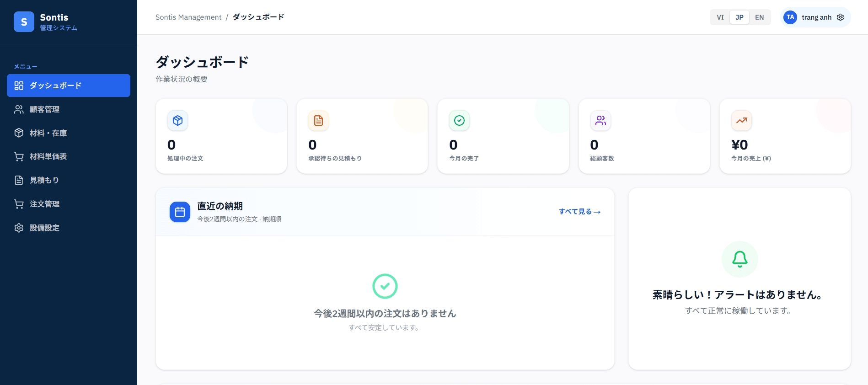Screen dimensions: 868x385
Task: Click the 管理システム subtitle under Sontis
Action: click(59, 28)
